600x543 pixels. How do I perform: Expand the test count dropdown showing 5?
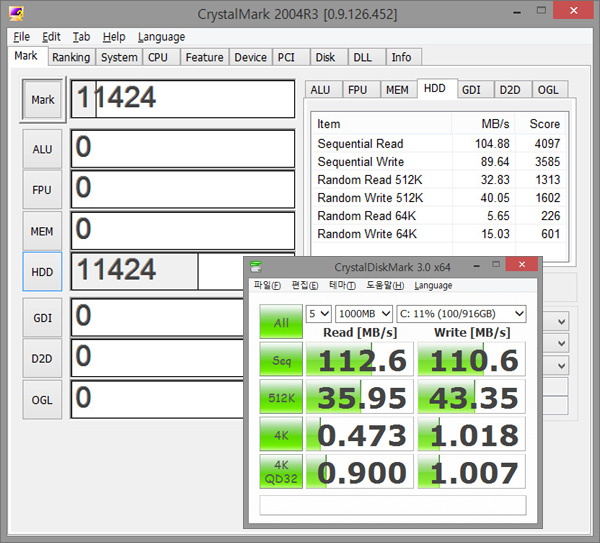tap(318, 314)
